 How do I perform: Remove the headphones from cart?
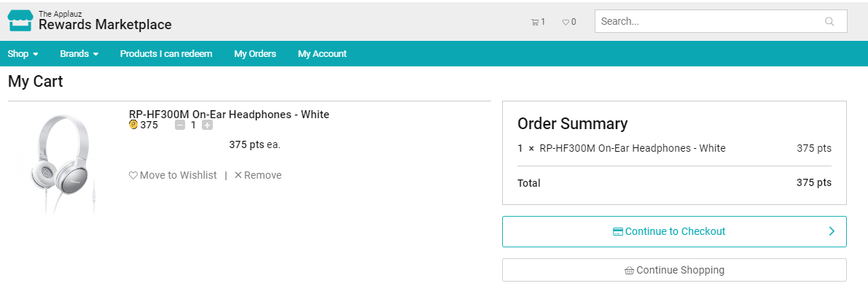point(258,175)
